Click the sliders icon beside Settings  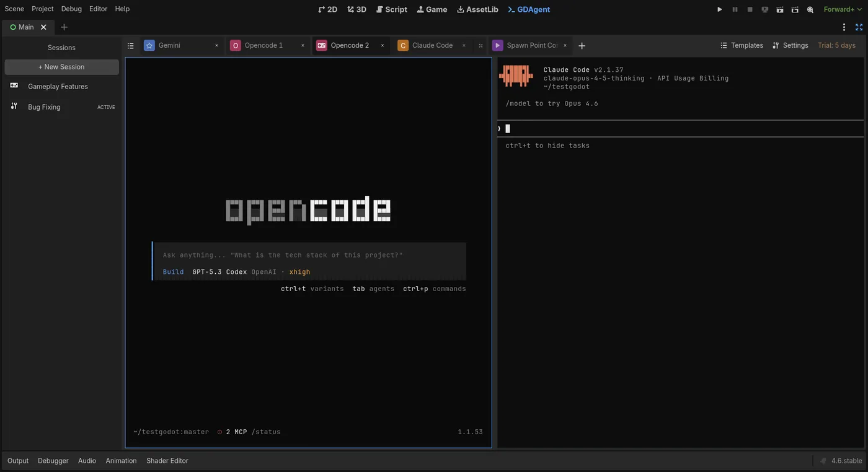[x=776, y=45]
